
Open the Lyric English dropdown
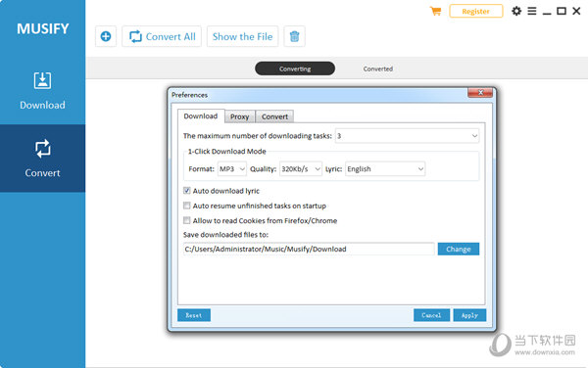(385, 169)
